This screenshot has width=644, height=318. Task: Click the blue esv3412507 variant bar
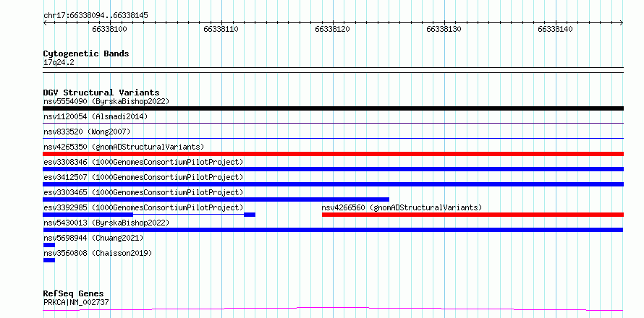coord(333,184)
